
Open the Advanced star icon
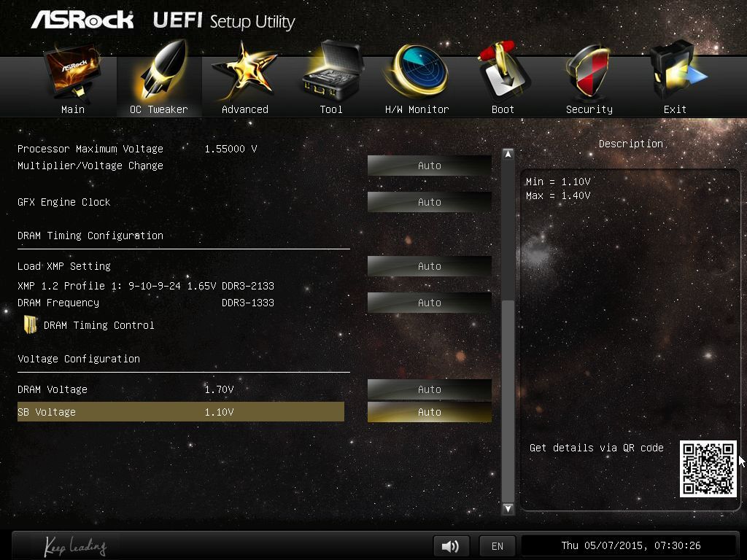point(244,71)
